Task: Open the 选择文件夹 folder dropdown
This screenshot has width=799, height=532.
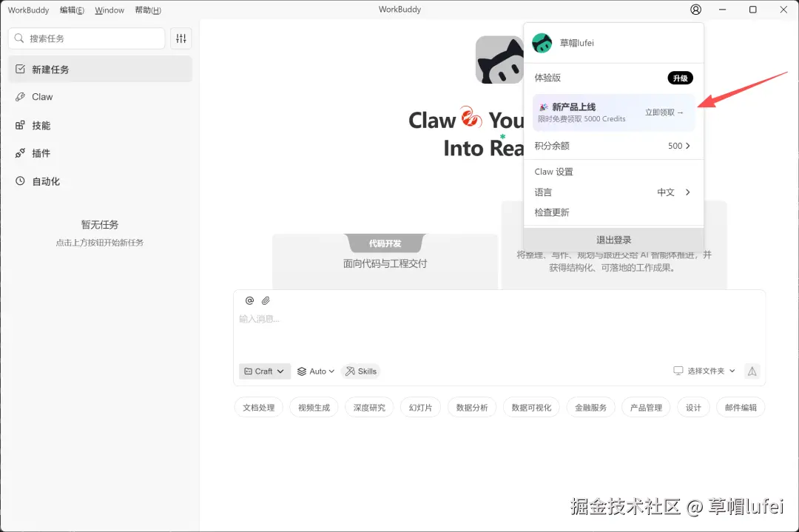Action: point(705,371)
